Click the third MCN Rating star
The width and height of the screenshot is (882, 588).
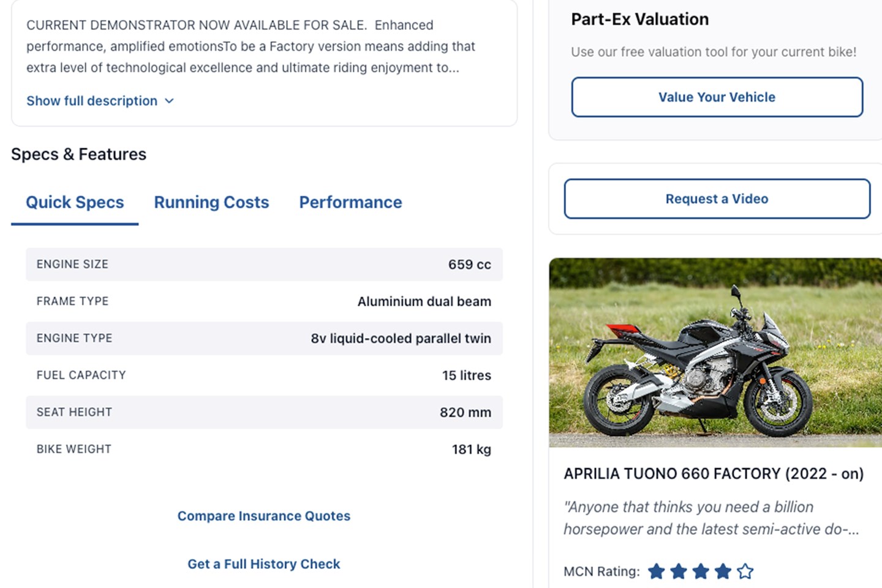[701, 571]
